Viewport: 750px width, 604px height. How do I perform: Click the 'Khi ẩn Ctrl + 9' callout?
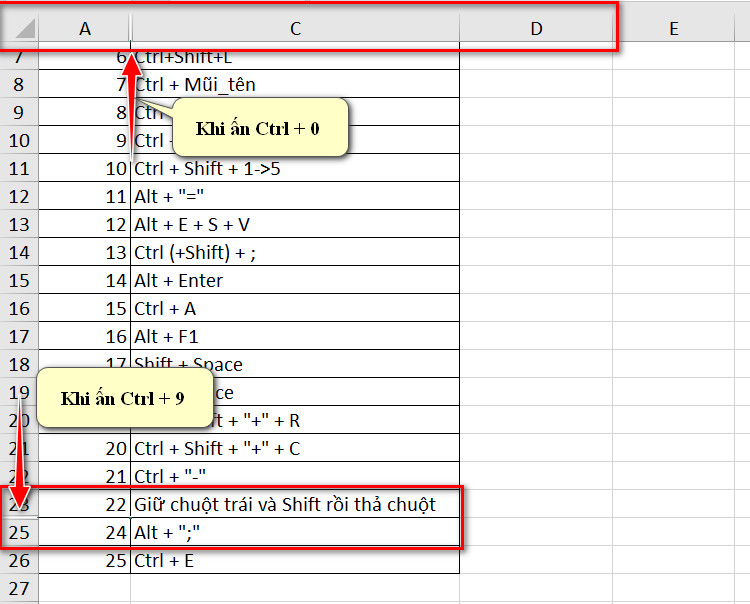tap(124, 398)
